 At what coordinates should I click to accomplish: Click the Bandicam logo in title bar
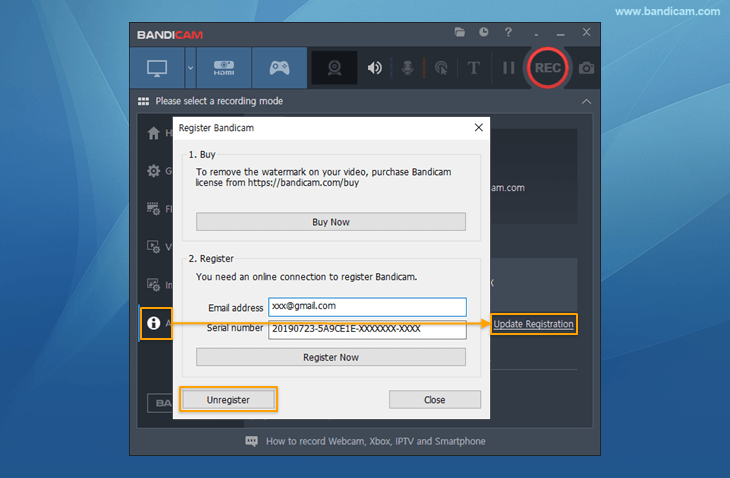coord(170,35)
